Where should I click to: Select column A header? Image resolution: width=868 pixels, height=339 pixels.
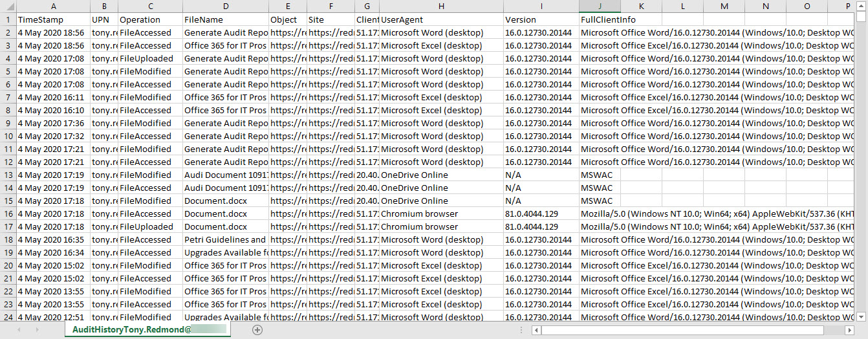coord(53,6)
